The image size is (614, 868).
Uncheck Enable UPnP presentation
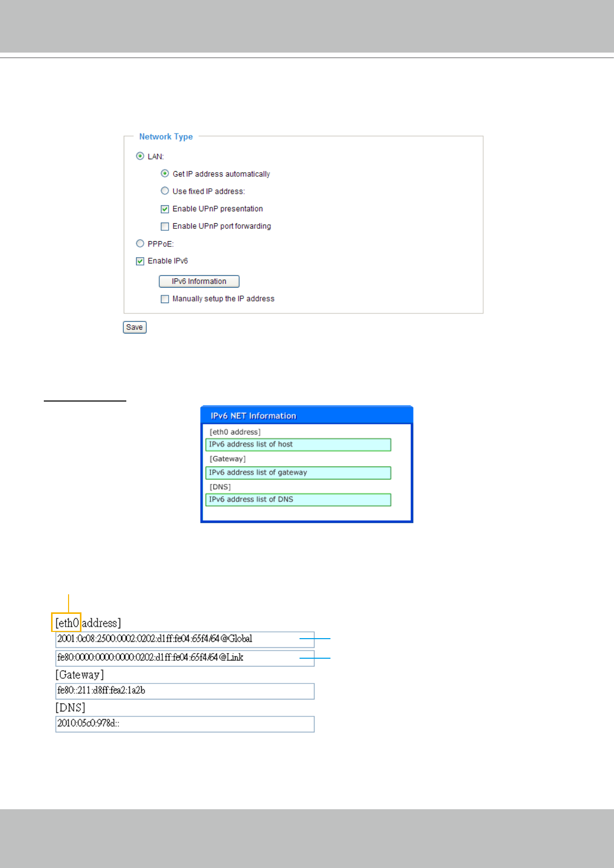(165, 209)
